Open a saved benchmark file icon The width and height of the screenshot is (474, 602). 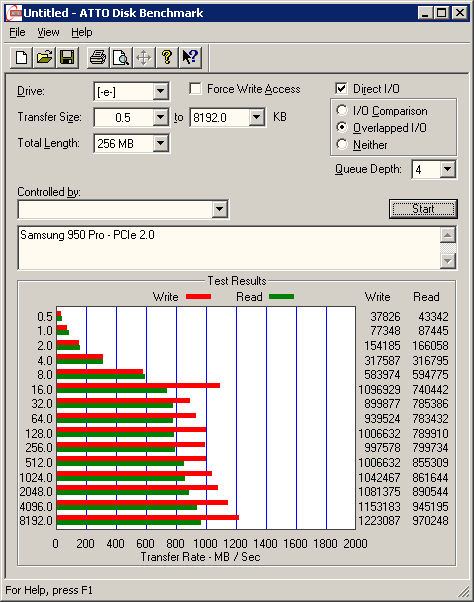point(45,58)
